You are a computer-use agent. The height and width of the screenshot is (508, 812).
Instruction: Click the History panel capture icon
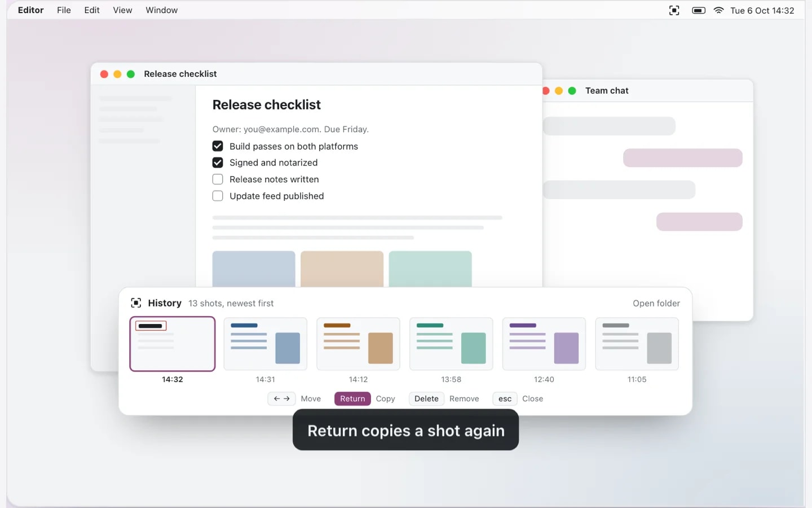click(x=136, y=303)
